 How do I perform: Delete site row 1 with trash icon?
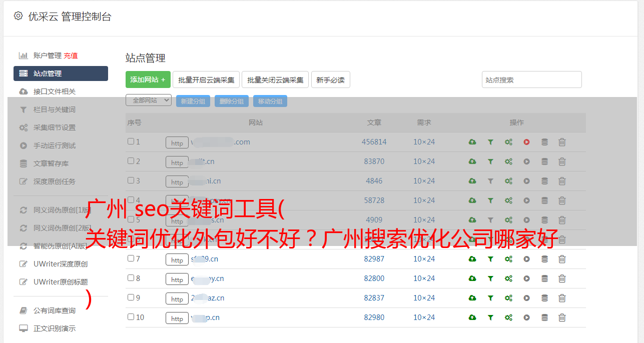point(562,142)
